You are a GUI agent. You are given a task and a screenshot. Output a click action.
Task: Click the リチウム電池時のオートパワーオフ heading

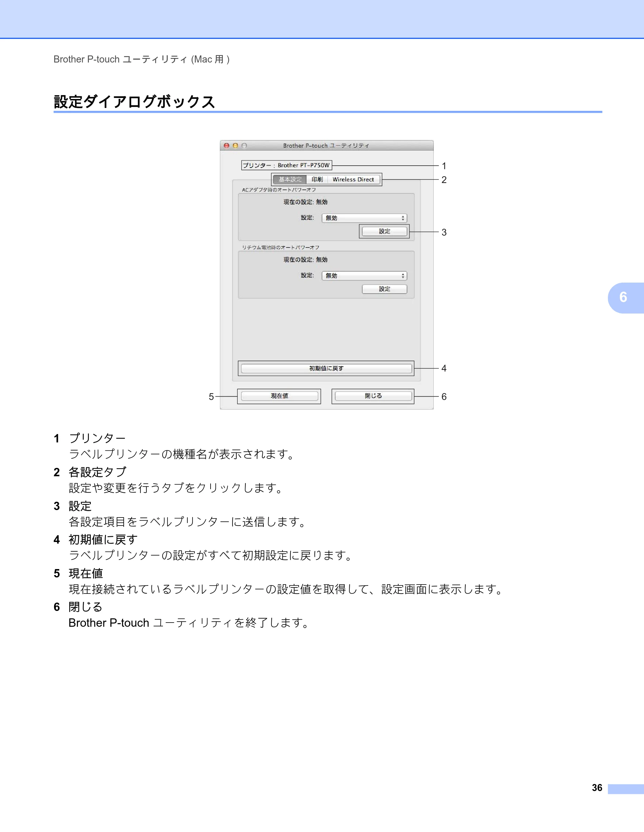[280, 247]
